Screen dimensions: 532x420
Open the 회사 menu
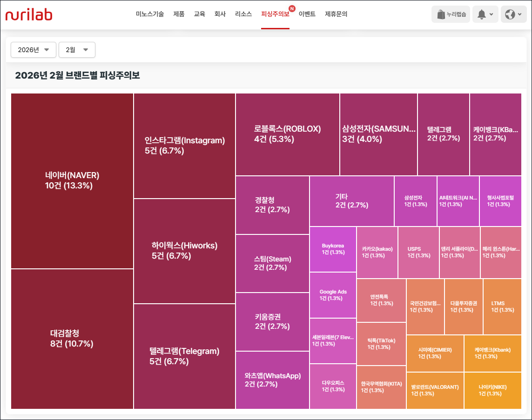click(x=220, y=14)
